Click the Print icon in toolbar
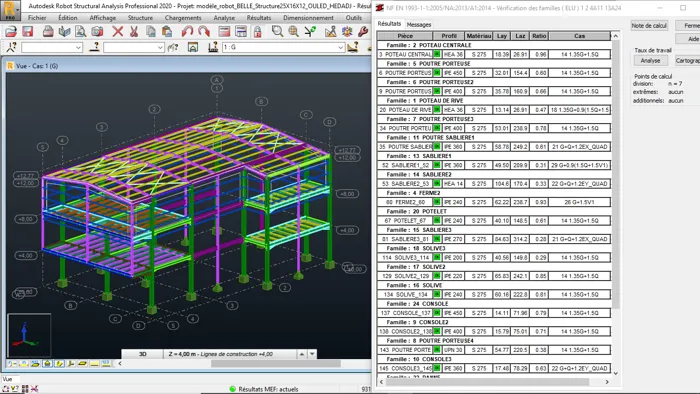 click(48, 31)
